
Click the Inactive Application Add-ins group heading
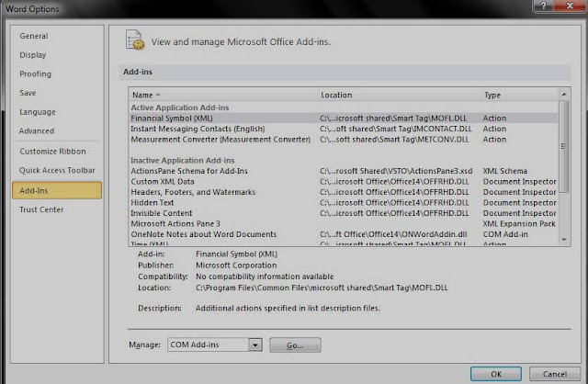[x=183, y=161]
